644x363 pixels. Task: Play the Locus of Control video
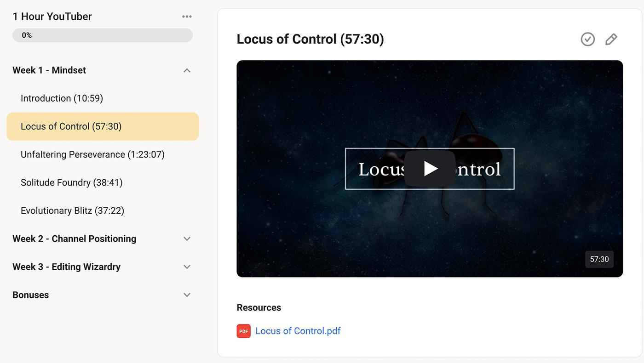430,169
